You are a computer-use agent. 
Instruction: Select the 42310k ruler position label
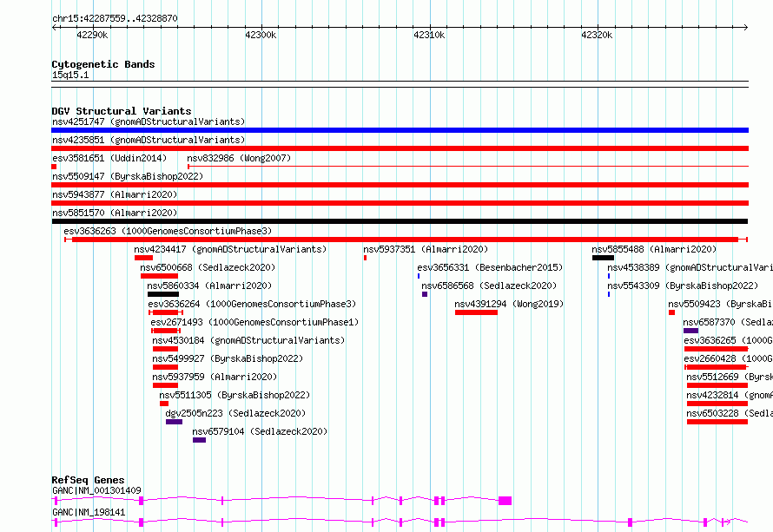(x=429, y=35)
